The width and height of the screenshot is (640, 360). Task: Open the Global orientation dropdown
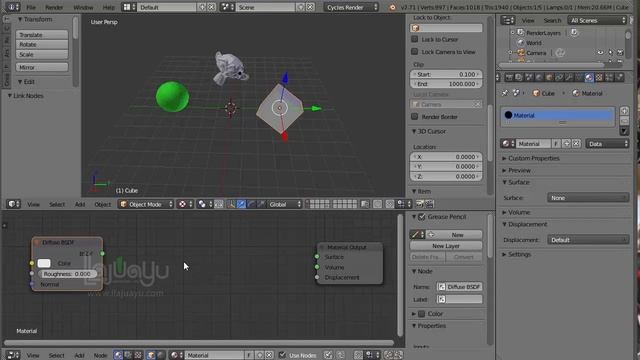(x=285, y=204)
